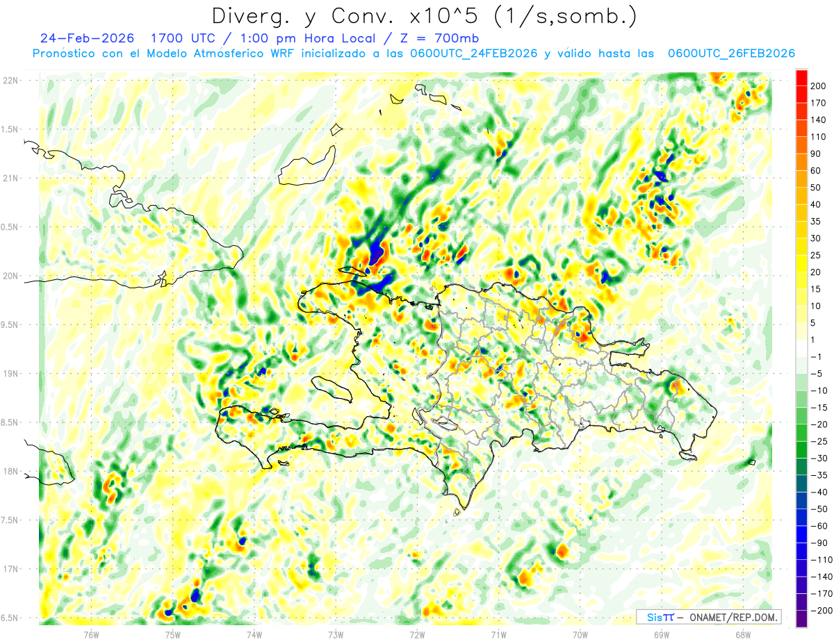Viewport: 834px width, 644px height.
Task: Click the '71W' longitude label
Action: click(498, 634)
